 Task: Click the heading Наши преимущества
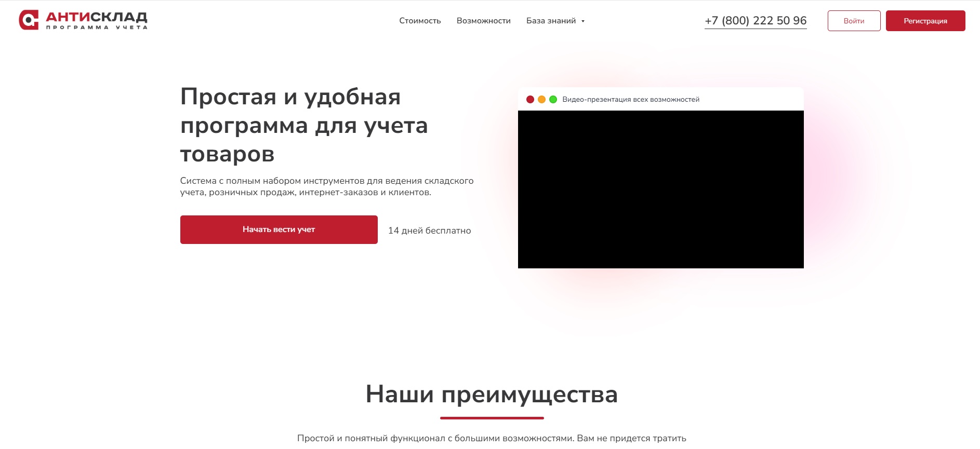(x=492, y=394)
